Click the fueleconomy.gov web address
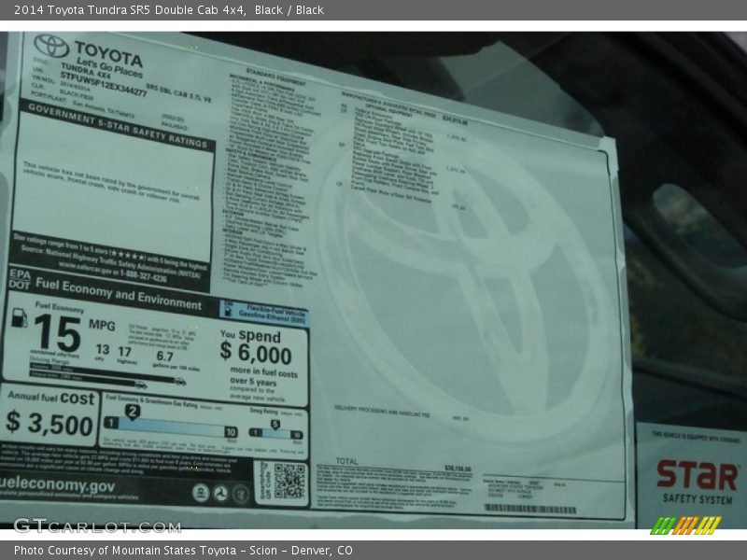 point(58,484)
